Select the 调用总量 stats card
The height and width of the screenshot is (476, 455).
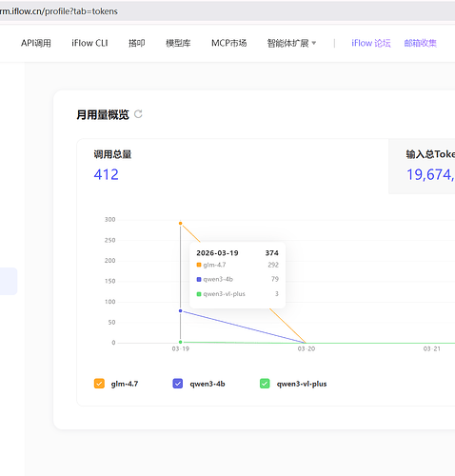232,167
